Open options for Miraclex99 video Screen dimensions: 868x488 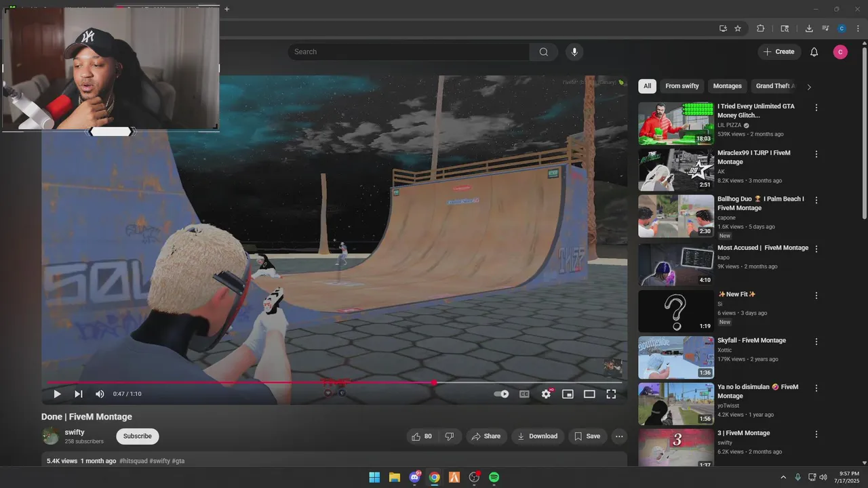point(816,155)
